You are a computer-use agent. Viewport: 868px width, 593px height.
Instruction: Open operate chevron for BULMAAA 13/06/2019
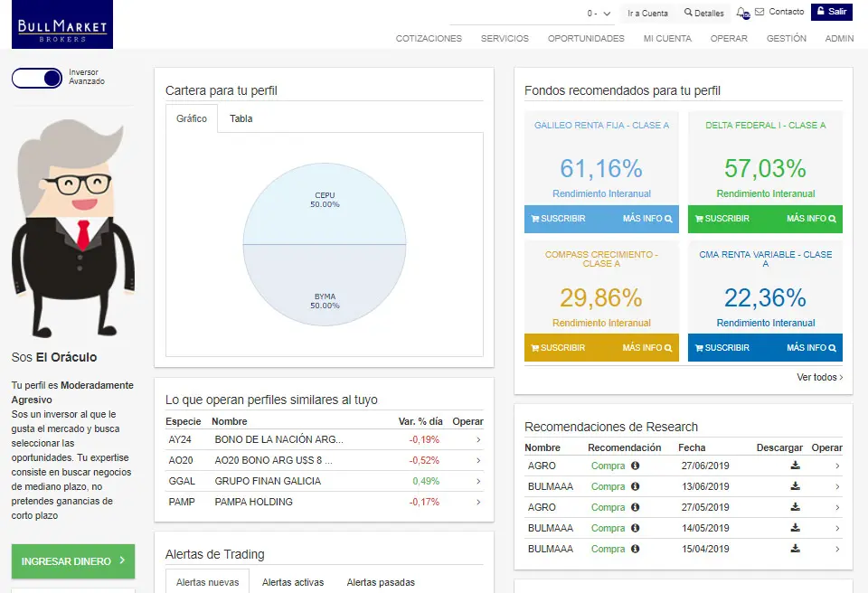click(x=837, y=486)
